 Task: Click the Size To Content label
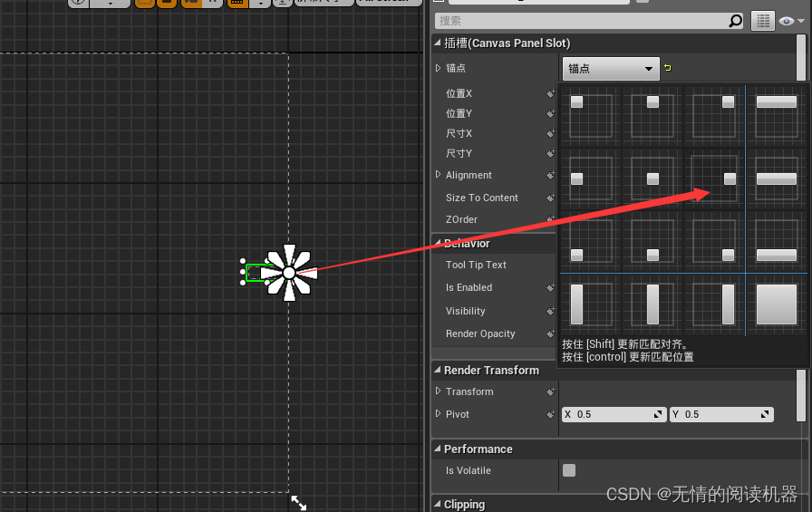481,198
